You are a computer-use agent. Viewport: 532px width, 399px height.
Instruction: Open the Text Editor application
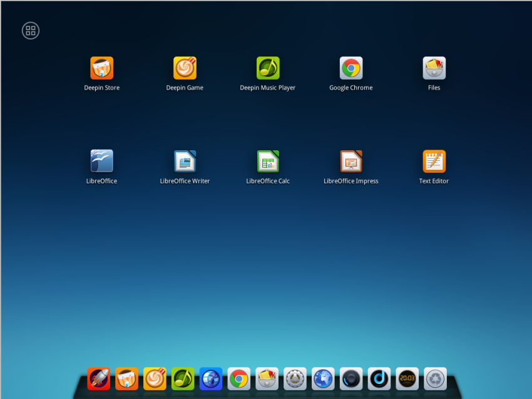434,160
